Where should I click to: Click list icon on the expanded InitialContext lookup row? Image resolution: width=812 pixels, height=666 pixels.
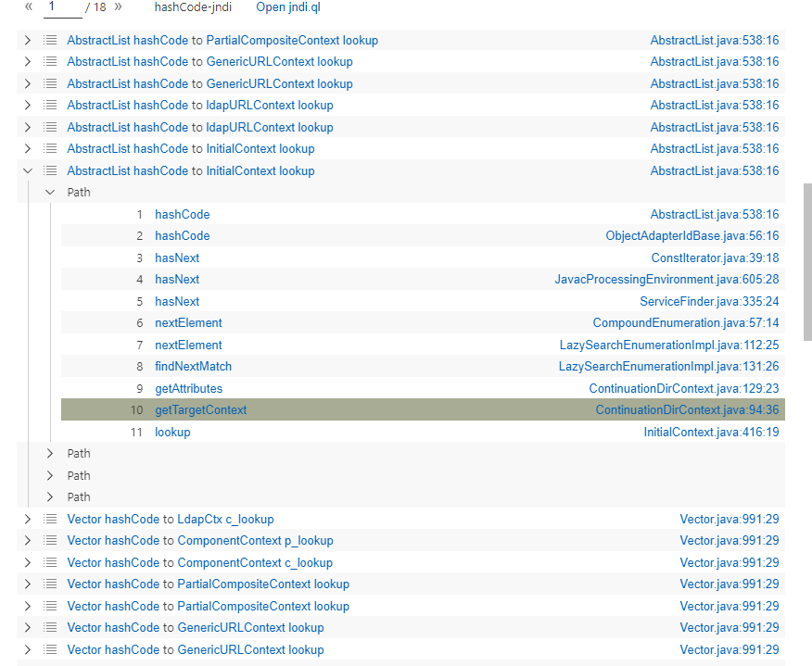click(50, 171)
